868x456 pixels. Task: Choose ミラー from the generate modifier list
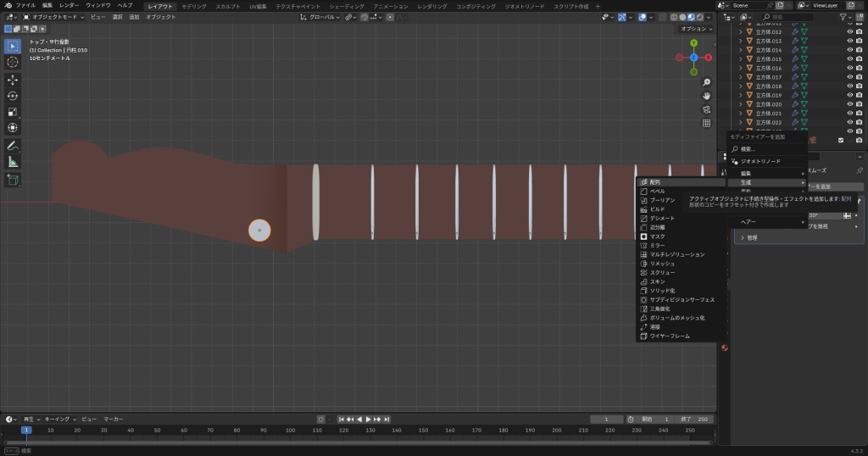tap(656, 245)
